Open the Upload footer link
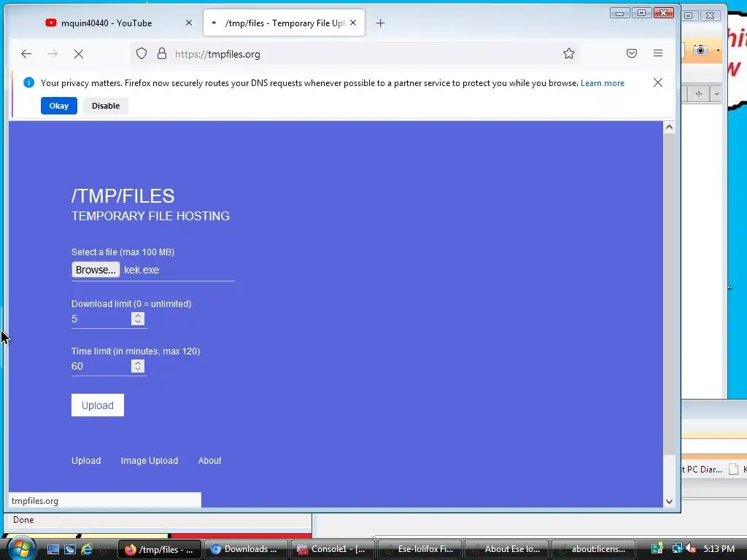The width and height of the screenshot is (747, 560). 86,461
